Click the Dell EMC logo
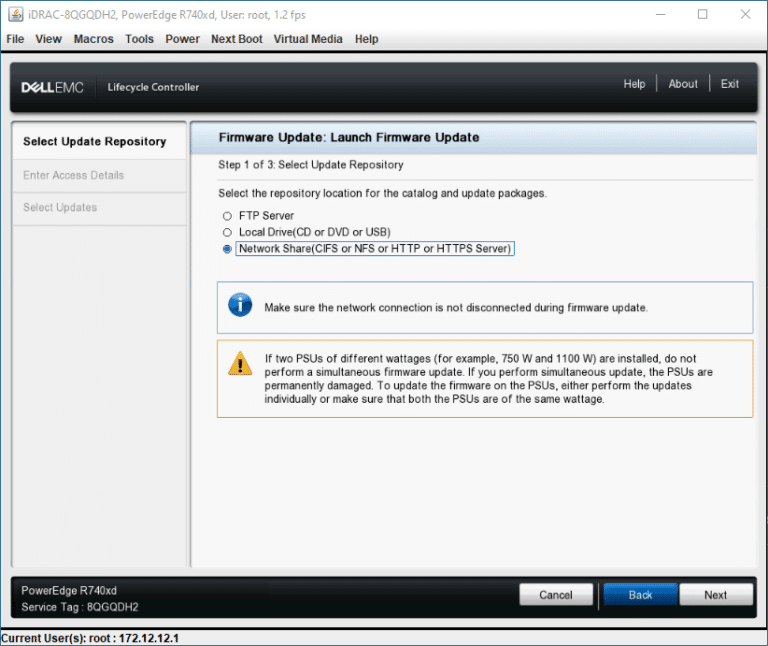768x646 pixels. click(x=52, y=87)
